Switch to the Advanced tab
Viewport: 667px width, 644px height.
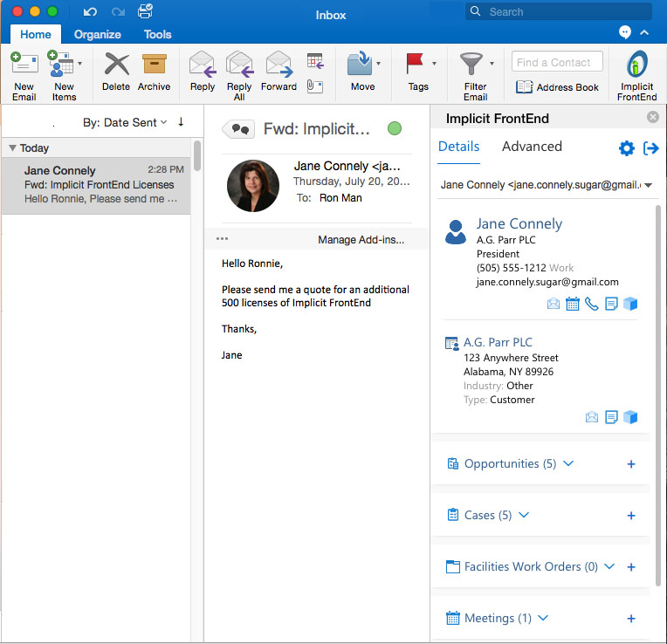tap(532, 147)
